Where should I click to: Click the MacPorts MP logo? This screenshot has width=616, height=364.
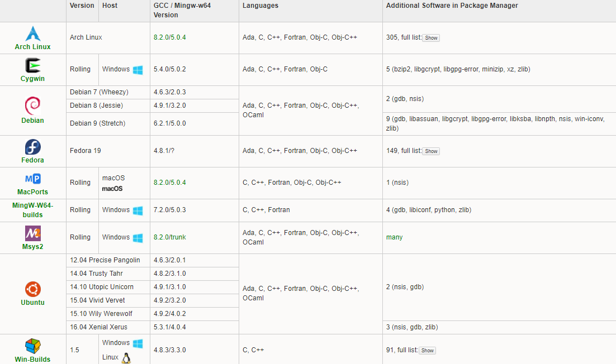(33, 179)
